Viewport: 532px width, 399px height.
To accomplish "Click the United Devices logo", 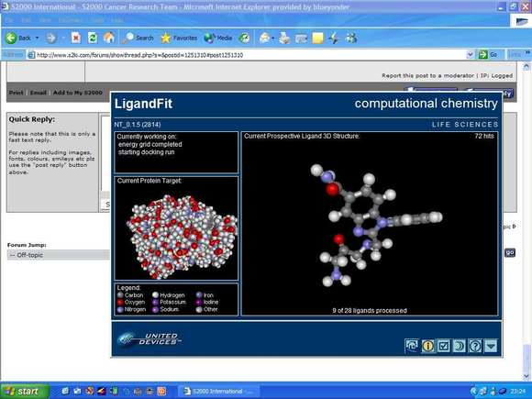I will [149, 338].
